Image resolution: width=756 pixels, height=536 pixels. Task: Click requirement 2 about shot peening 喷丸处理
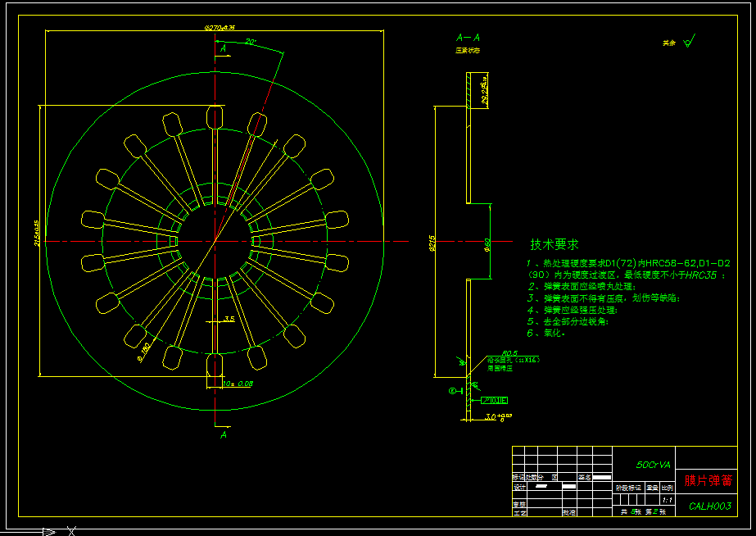pos(582,287)
